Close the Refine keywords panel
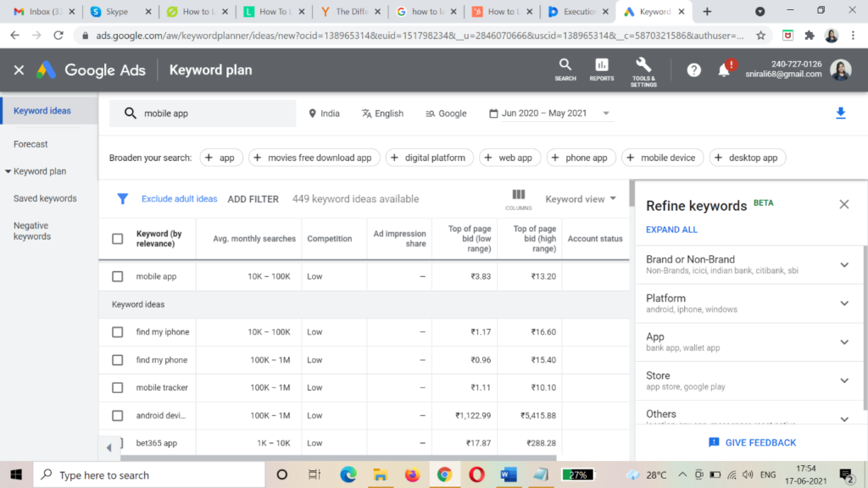868x488 pixels. 843,204
